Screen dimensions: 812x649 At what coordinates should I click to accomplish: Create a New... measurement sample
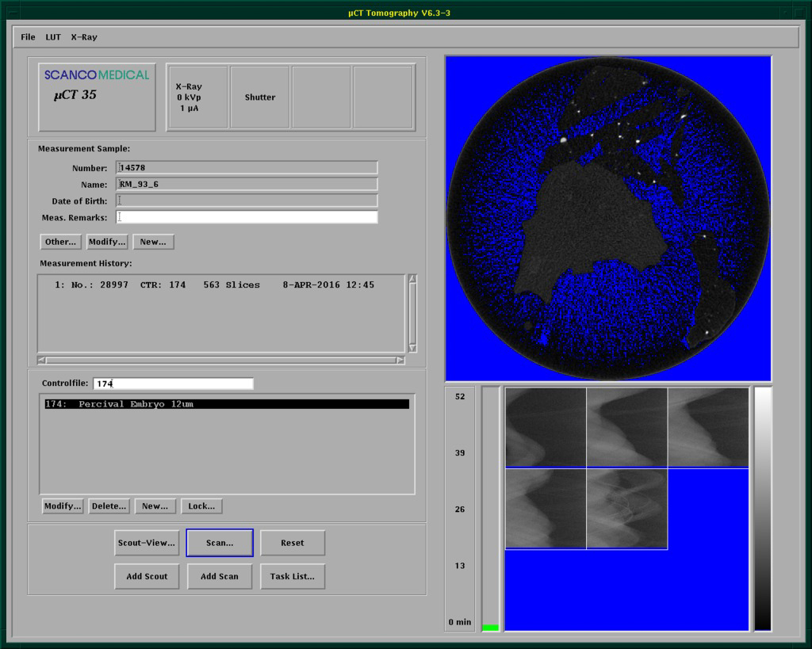153,242
